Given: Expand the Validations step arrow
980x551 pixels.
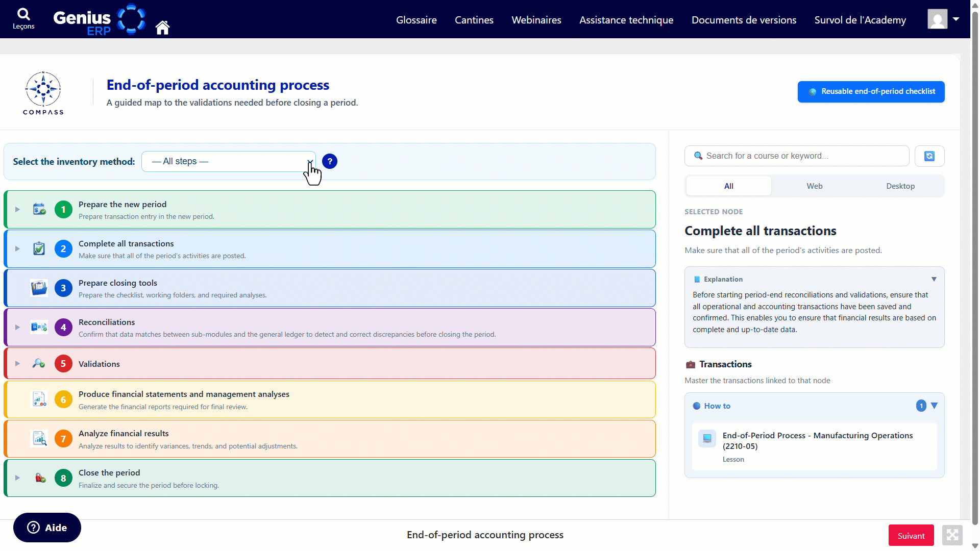Looking at the screenshot, I should point(17,364).
